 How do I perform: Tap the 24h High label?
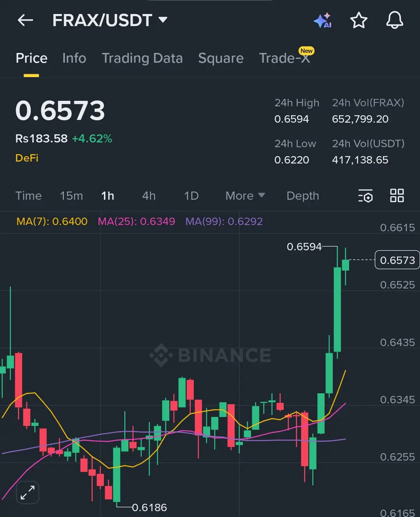[297, 103]
